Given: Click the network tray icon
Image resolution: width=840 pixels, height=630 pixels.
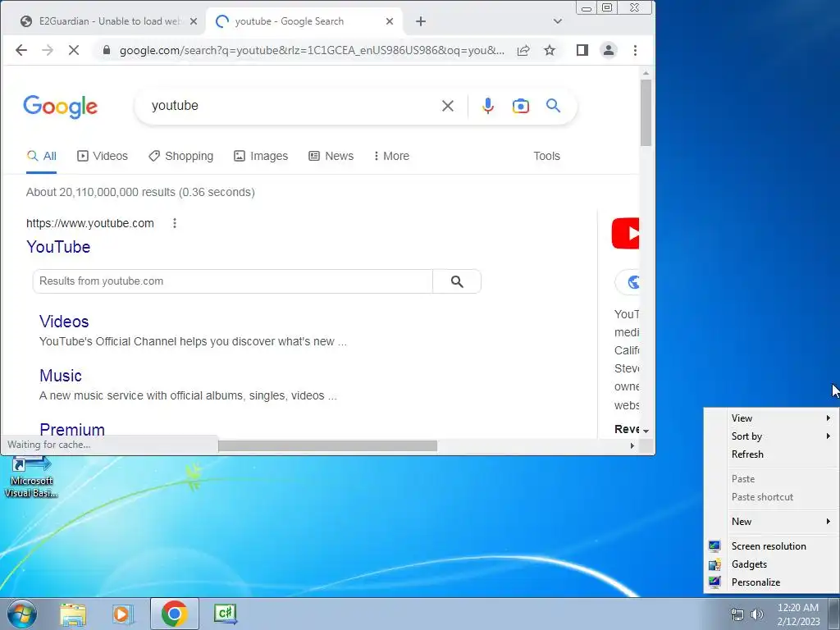Looking at the screenshot, I should coord(737,614).
